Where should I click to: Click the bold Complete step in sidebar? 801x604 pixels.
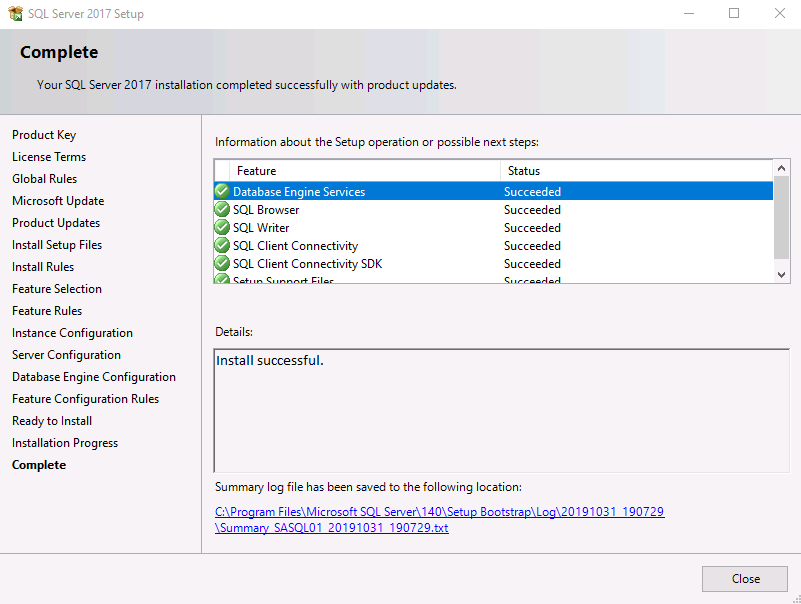[39, 465]
